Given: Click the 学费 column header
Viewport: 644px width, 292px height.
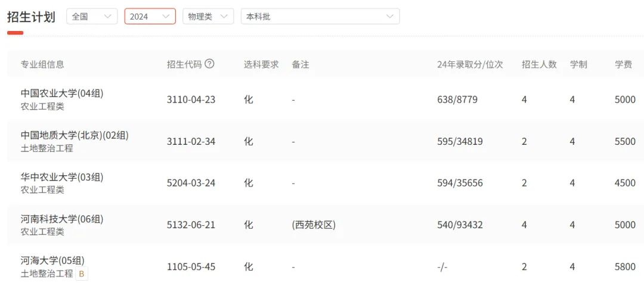Looking at the screenshot, I should point(623,64).
